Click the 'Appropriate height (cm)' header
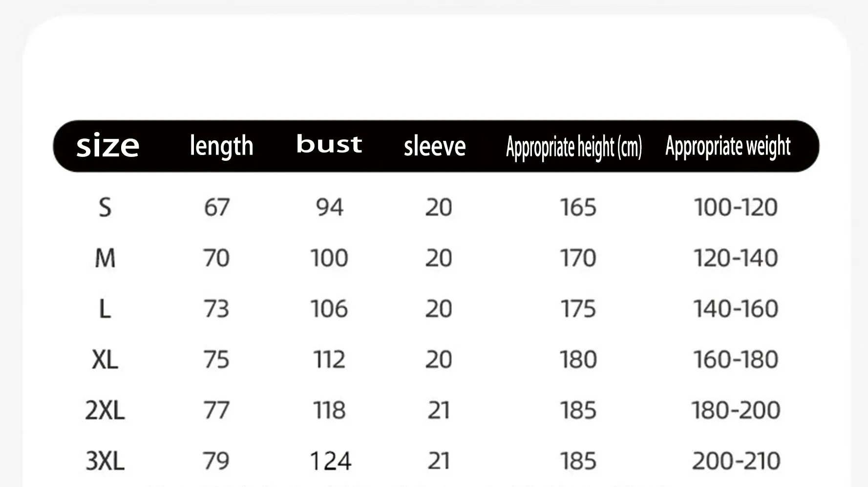 pyautogui.click(x=574, y=147)
